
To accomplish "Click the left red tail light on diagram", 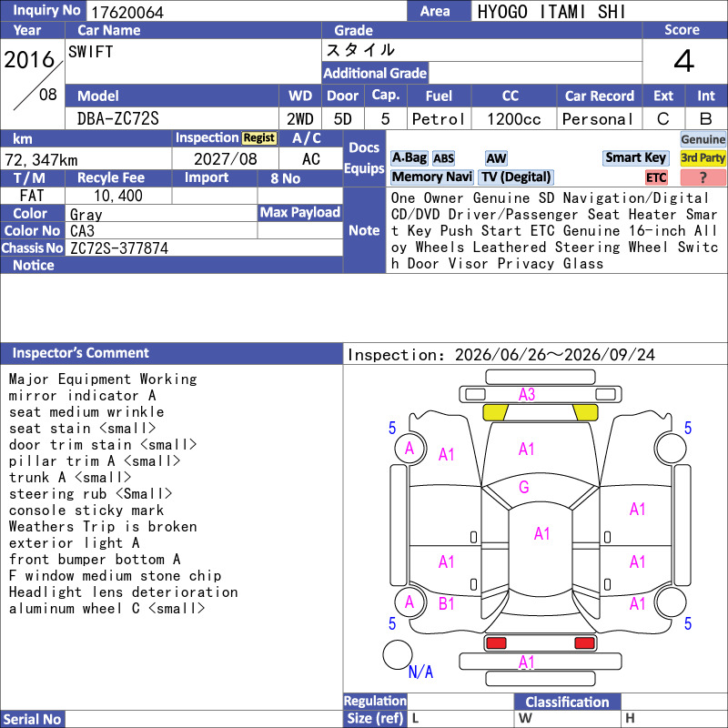I will coord(495,643).
